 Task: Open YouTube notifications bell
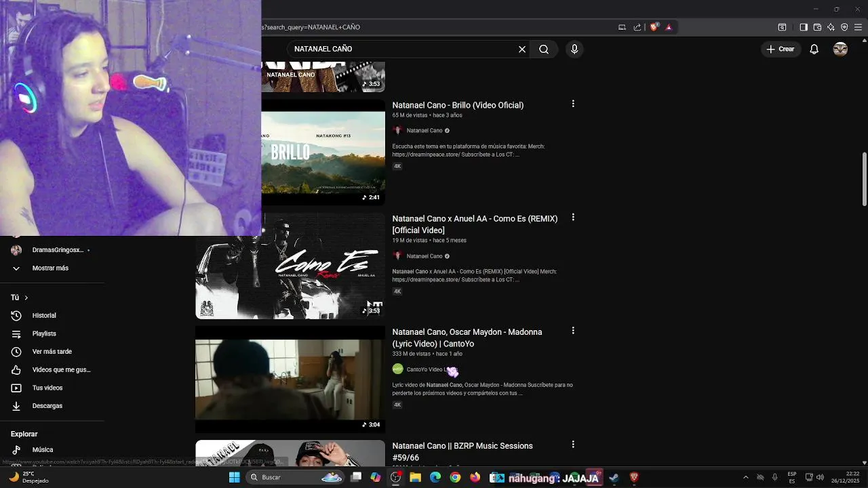814,49
